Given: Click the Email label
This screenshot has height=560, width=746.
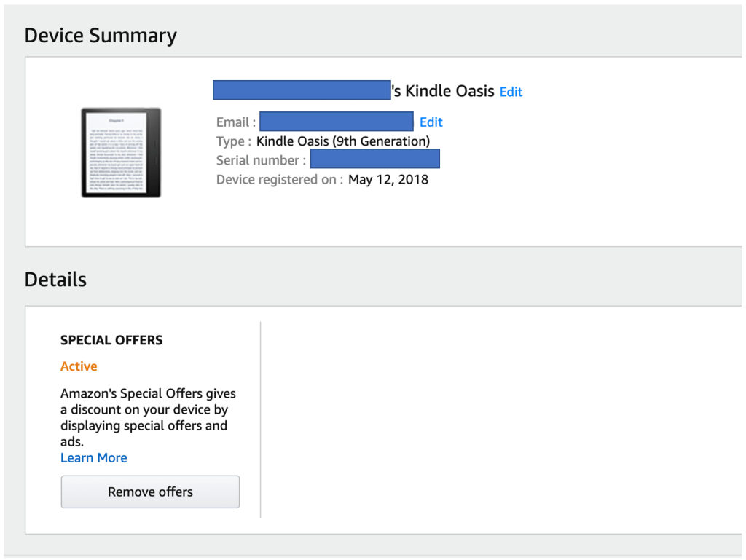Looking at the screenshot, I should tap(235, 122).
